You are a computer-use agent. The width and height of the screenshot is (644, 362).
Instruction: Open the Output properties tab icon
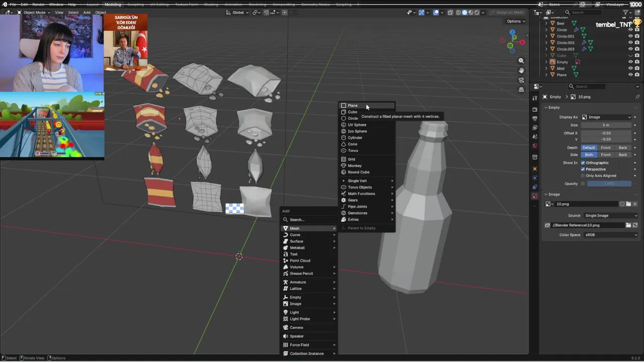[535, 119]
